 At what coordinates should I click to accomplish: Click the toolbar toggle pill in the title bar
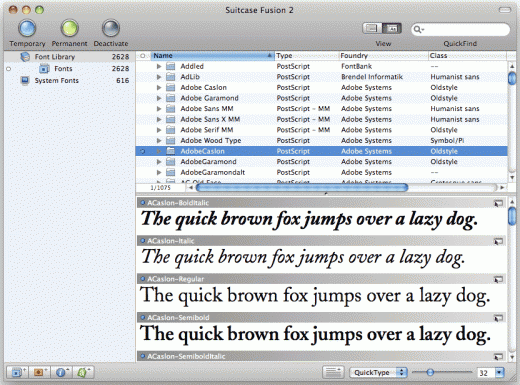505,10
